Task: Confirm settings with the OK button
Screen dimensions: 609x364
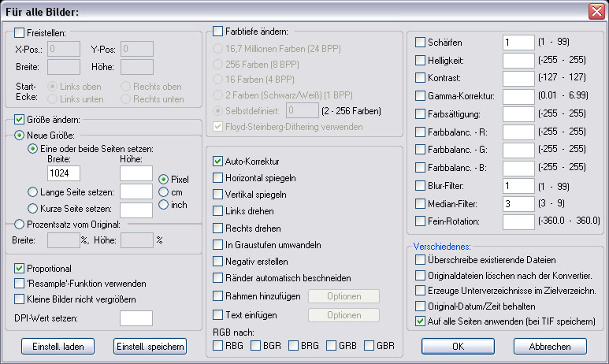Action: pos(458,346)
